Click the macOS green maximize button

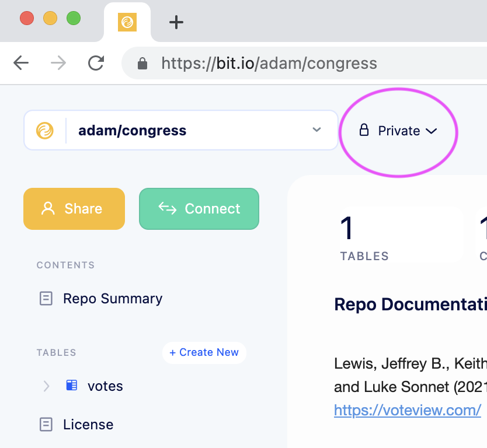tap(74, 18)
